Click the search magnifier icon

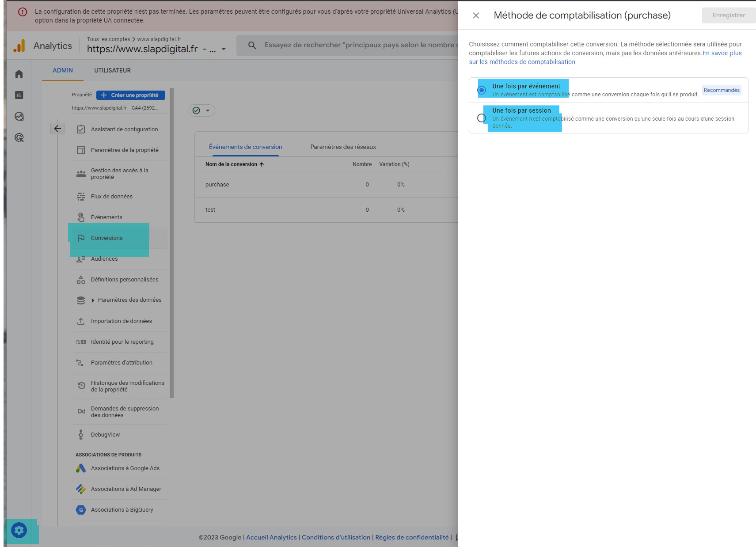point(251,45)
